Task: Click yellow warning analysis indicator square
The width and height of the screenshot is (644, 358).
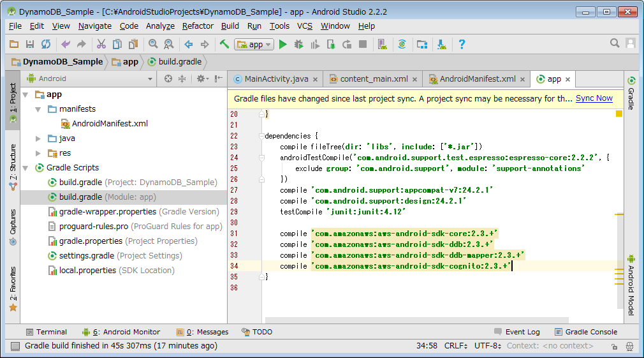Action: [x=619, y=114]
